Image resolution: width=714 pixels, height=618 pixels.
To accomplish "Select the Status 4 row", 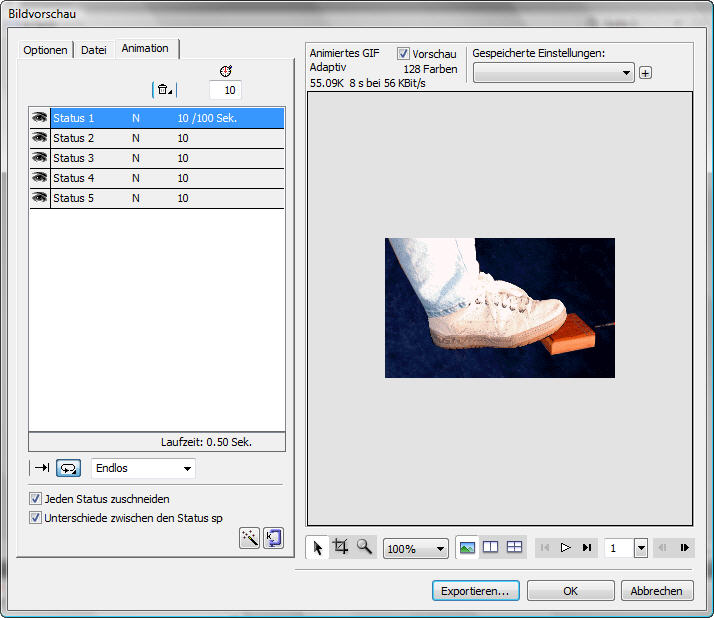I will tap(157, 178).
